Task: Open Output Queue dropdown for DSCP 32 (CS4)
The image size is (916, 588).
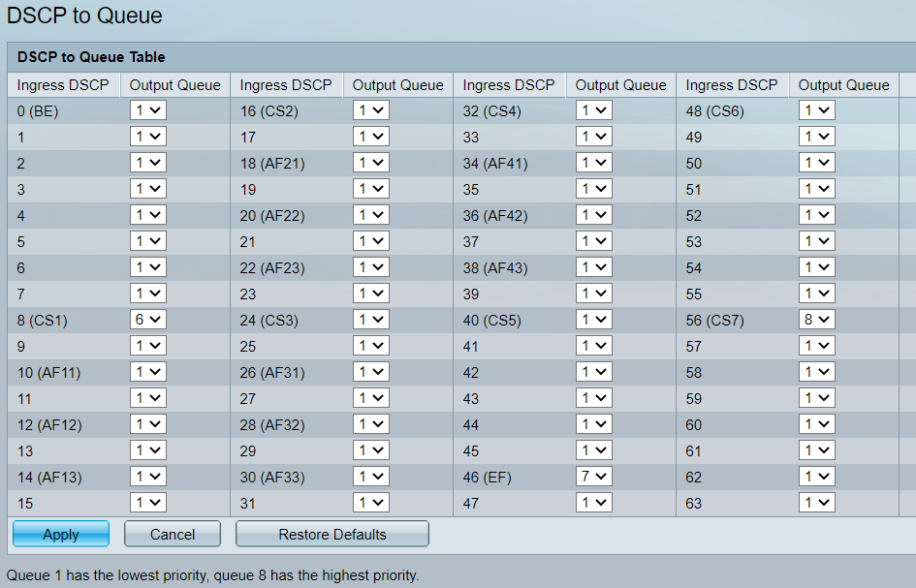Action: pos(594,110)
